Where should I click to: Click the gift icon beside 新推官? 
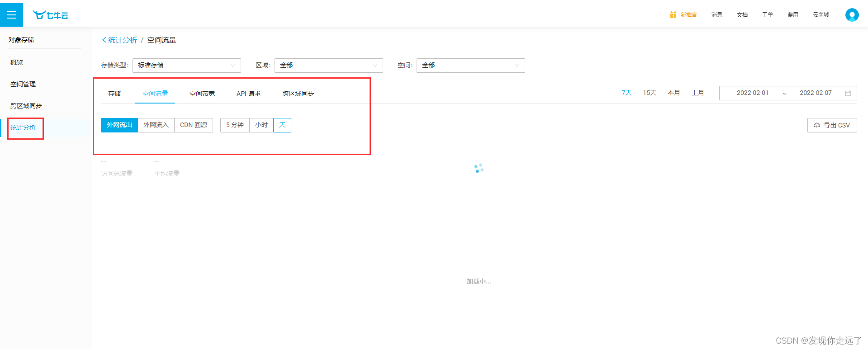pyautogui.click(x=673, y=15)
